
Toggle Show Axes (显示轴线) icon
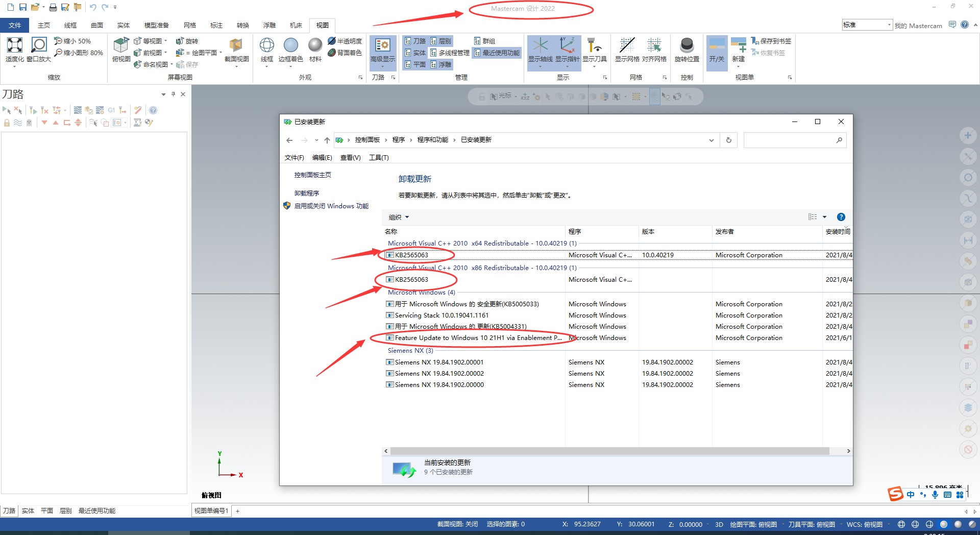point(540,45)
